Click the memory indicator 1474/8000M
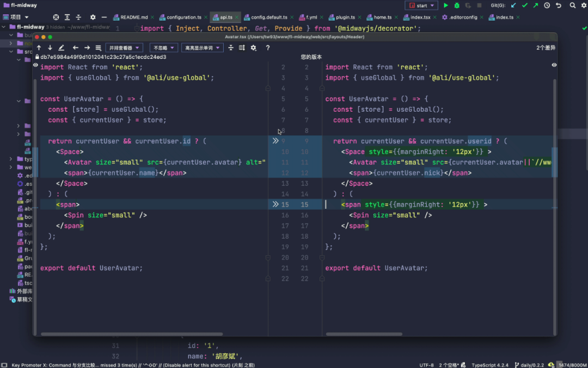 coord(572,365)
